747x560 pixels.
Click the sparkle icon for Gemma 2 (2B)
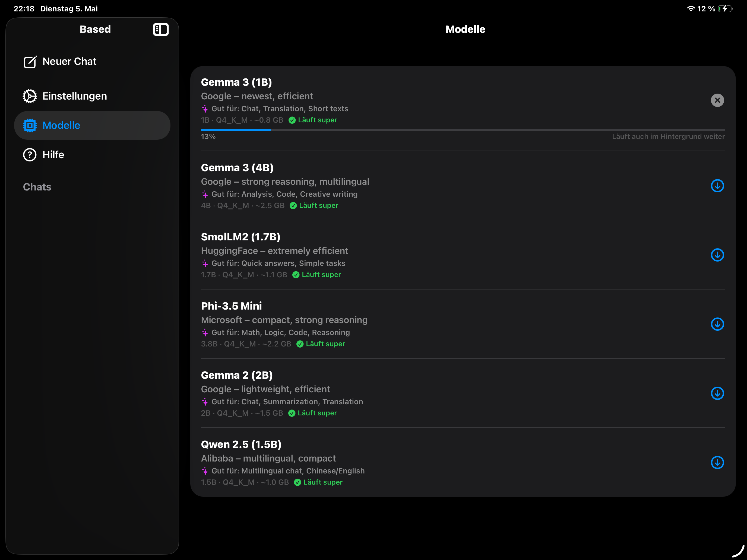205,402
